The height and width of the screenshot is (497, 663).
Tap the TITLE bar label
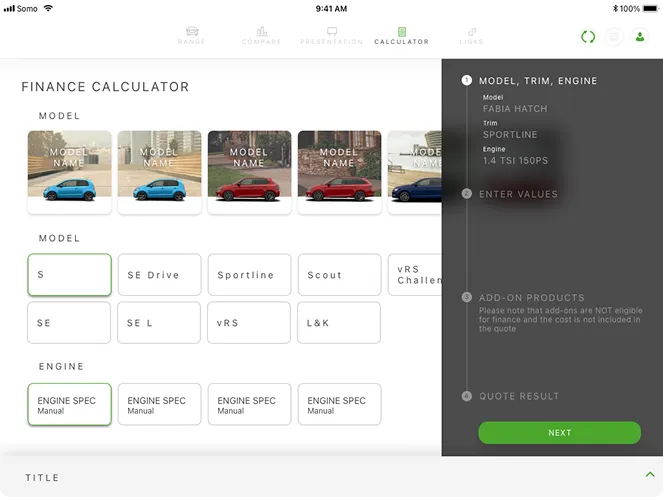pyautogui.click(x=42, y=478)
